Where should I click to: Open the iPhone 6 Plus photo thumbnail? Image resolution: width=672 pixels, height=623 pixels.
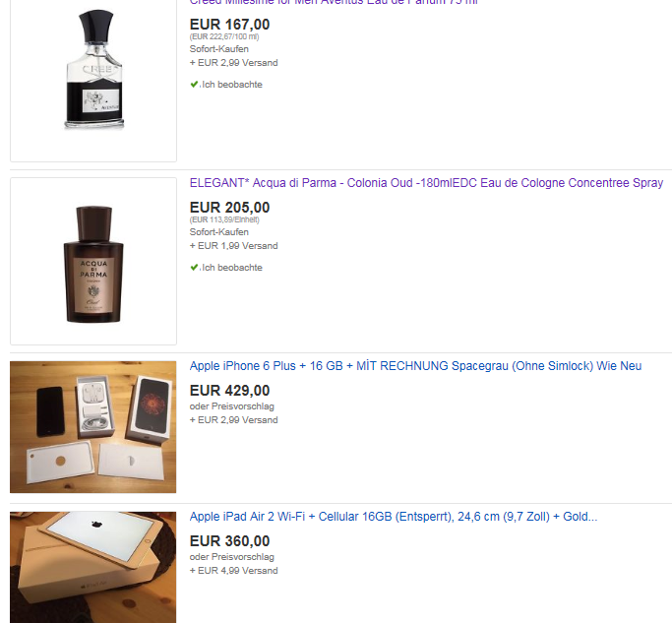click(93, 427)
